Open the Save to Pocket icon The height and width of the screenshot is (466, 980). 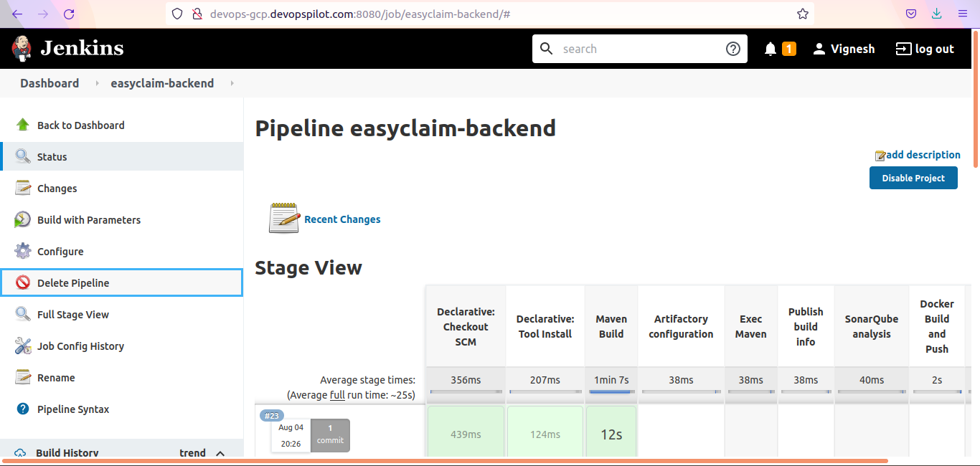pos(911,14)
